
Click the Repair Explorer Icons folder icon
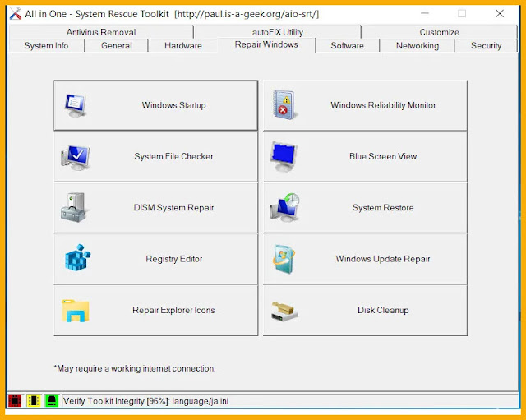click(x=76, y=311)
